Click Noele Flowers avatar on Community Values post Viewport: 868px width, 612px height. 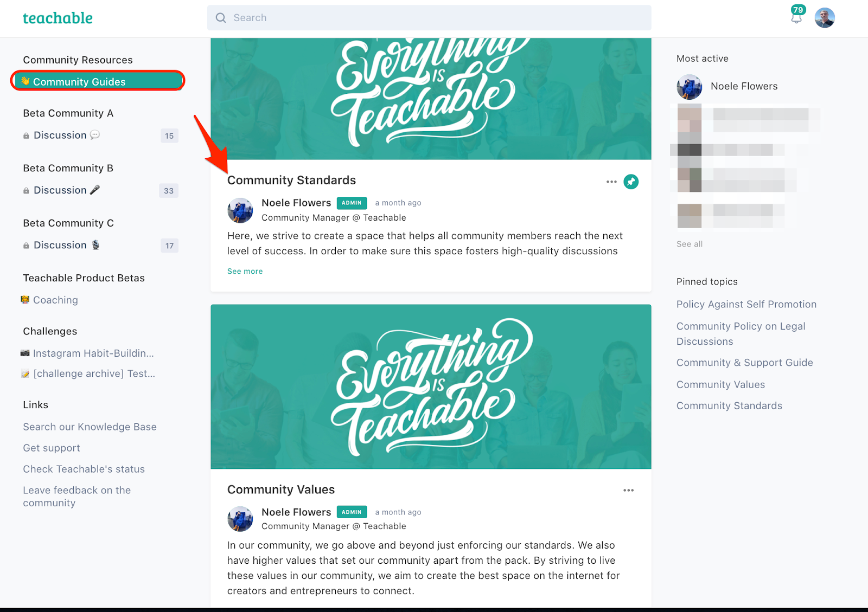240,519
